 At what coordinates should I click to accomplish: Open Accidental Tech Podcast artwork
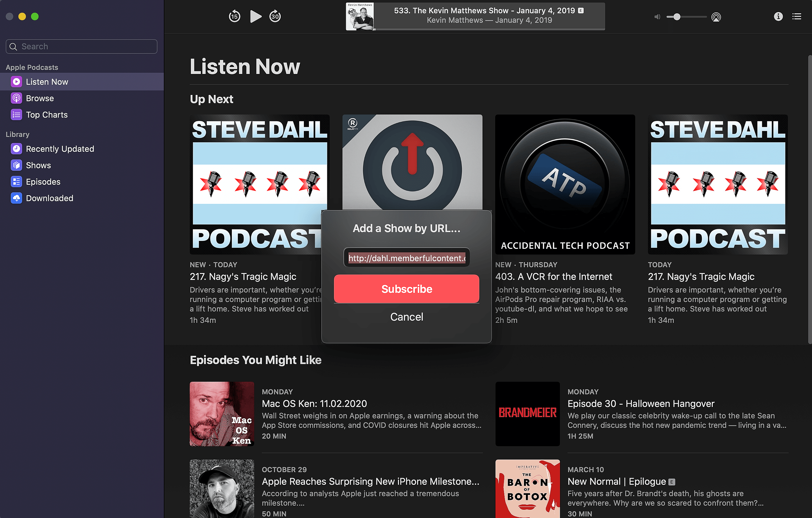[x=565, y=184]
